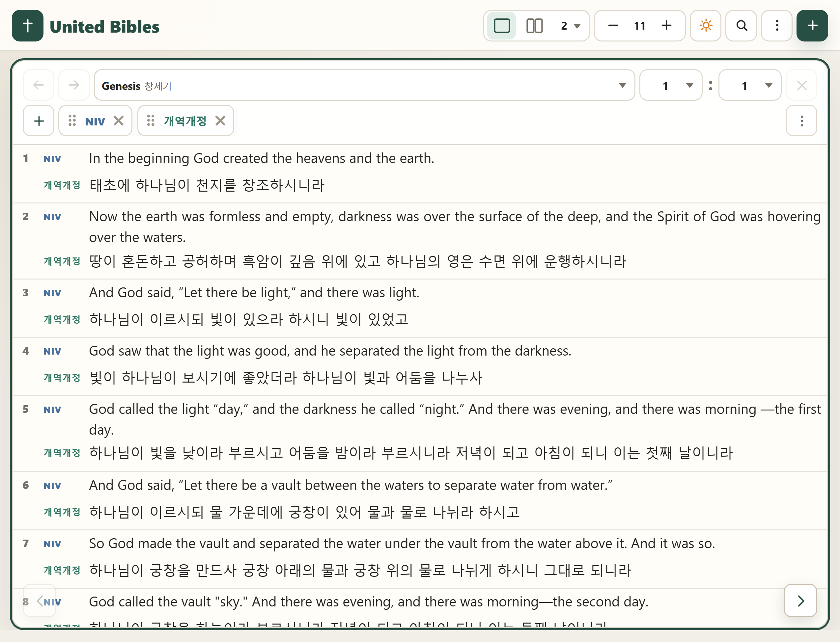Click the verse "Now the earth was formless and empty"
Screen dimensions: 840x642
pos(455,227)
